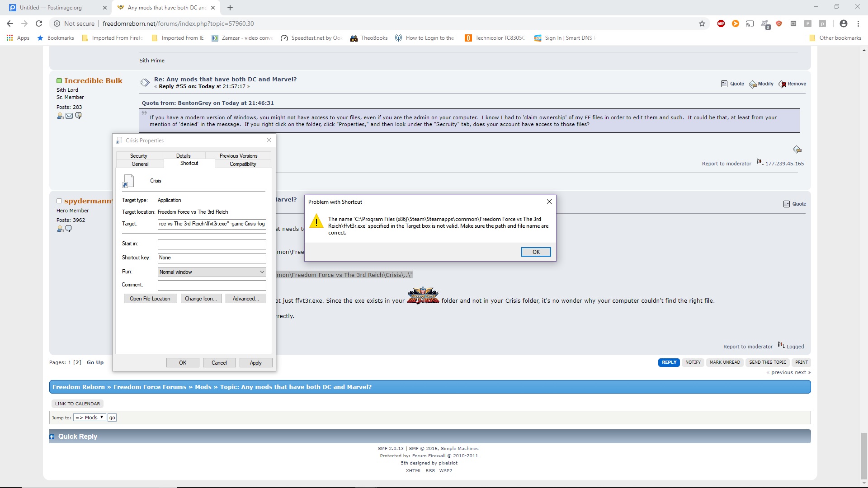868x488 pixels.
Task: Switch to the General tab
Action: tap(140, 164)
